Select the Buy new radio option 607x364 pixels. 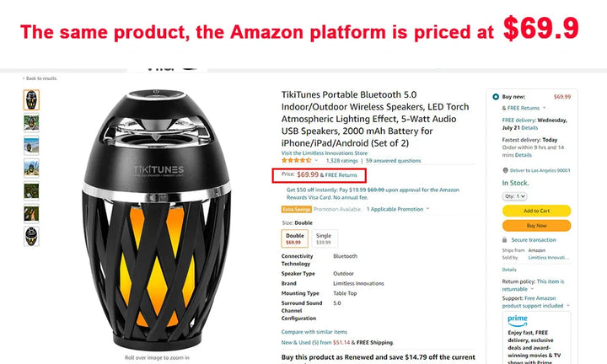click(496, 97)
